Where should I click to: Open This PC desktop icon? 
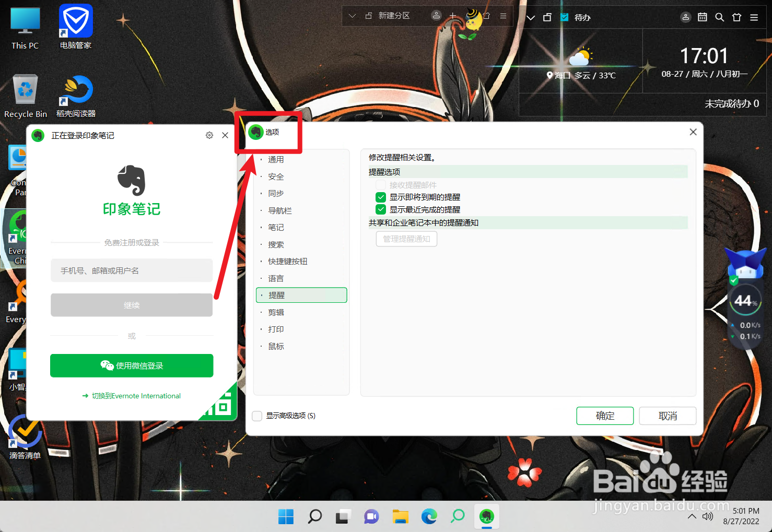(25, 28)
